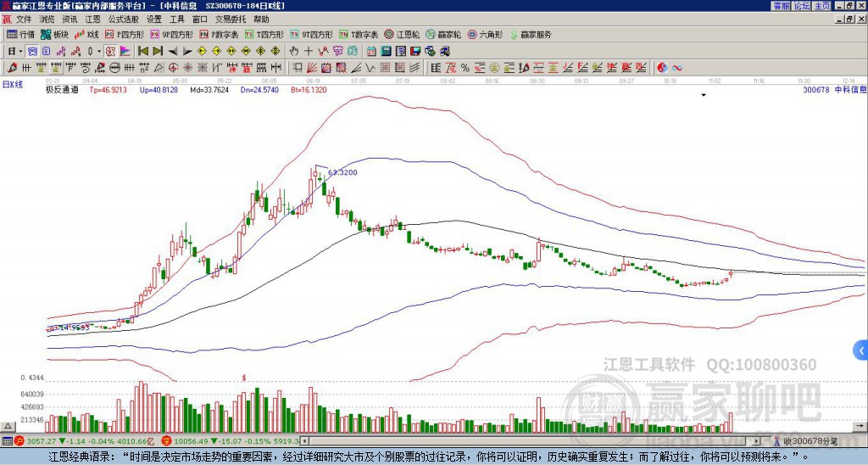Open the 浏览 menu
This screenshot has width=868, height=465.
[47, 20]
